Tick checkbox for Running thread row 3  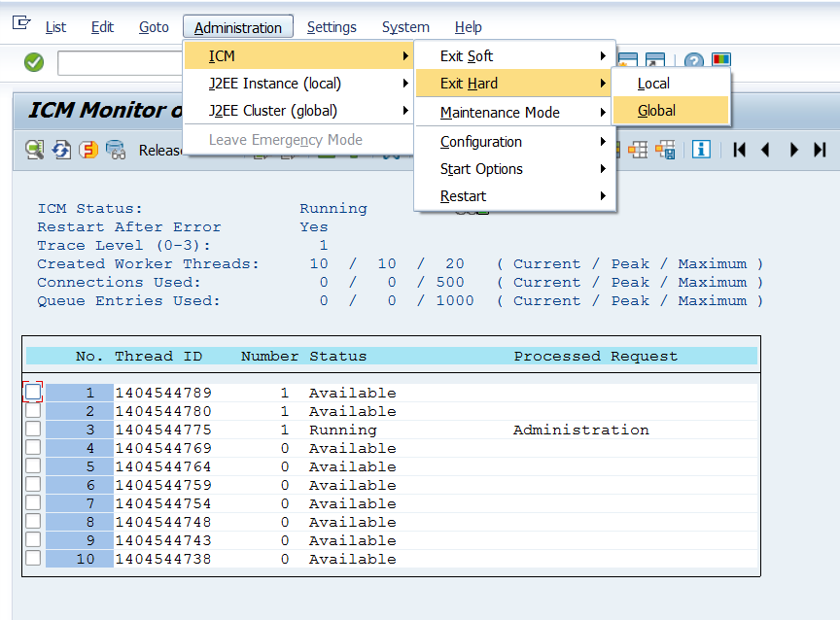(33, 429)
